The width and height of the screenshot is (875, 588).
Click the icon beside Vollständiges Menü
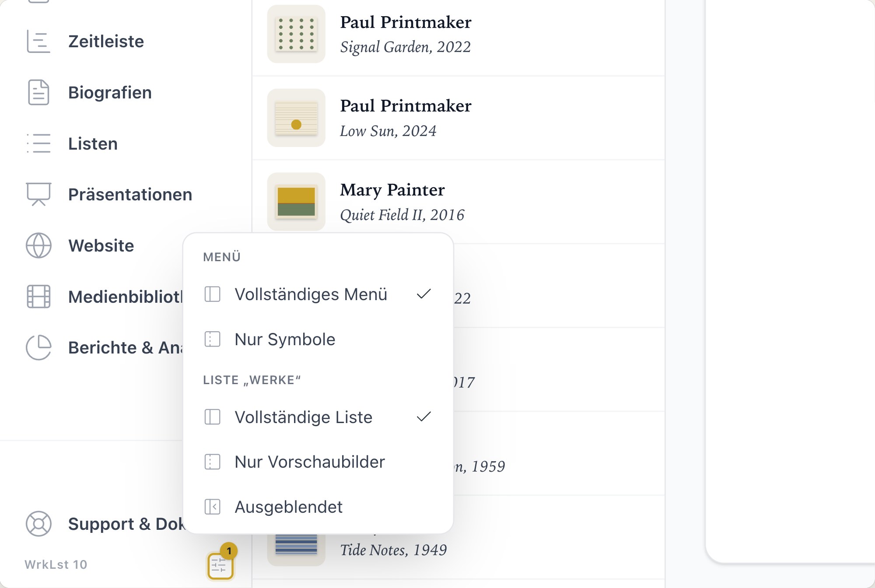[213, 294]
